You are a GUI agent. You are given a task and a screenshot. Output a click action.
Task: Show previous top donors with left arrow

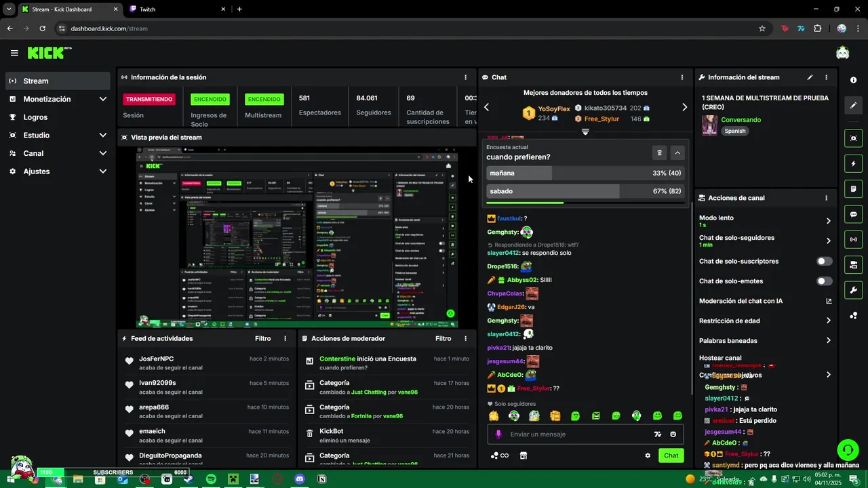486,107
